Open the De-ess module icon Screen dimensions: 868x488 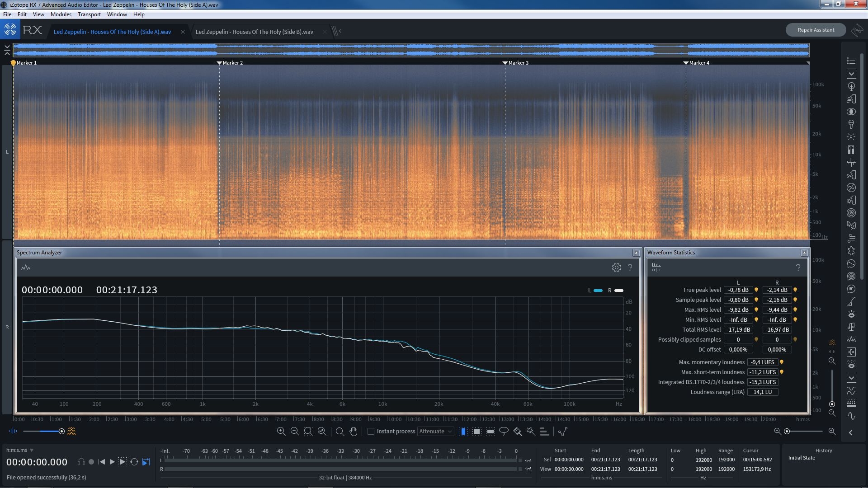[851, 175]
